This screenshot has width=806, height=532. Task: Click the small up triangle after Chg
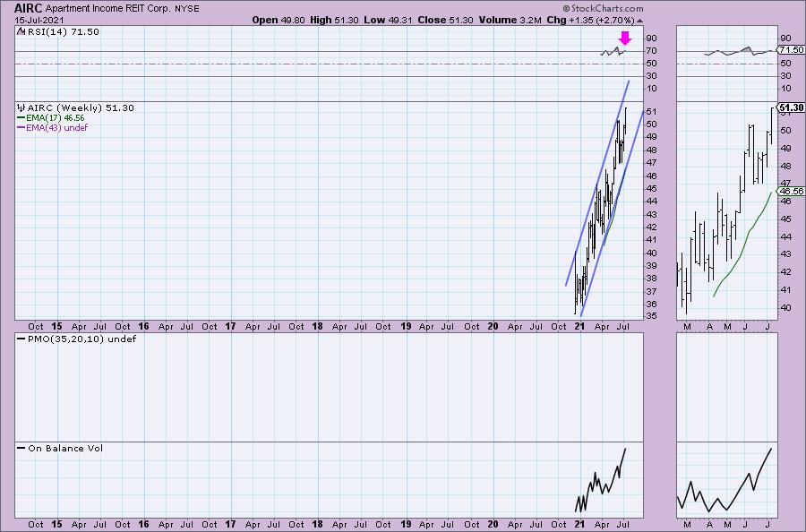click(639, 21)
